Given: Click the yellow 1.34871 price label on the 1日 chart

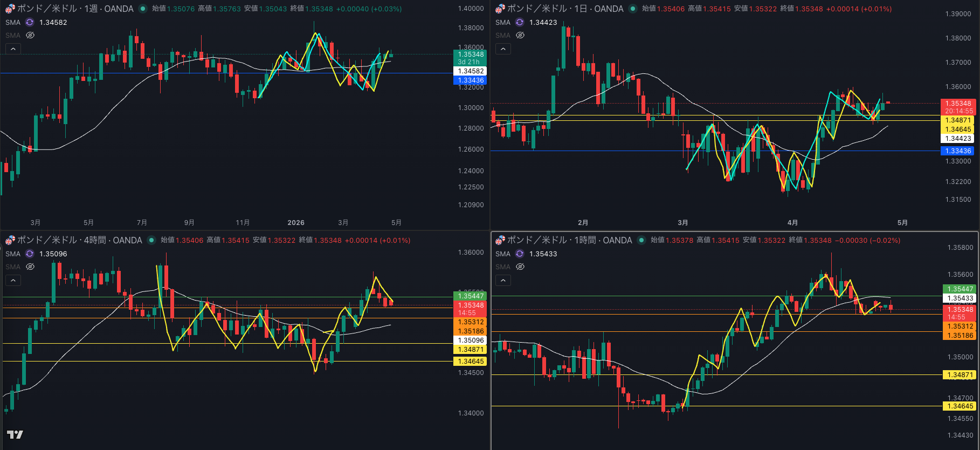Looking at the screenshot, I should click(x=958, y=120).
